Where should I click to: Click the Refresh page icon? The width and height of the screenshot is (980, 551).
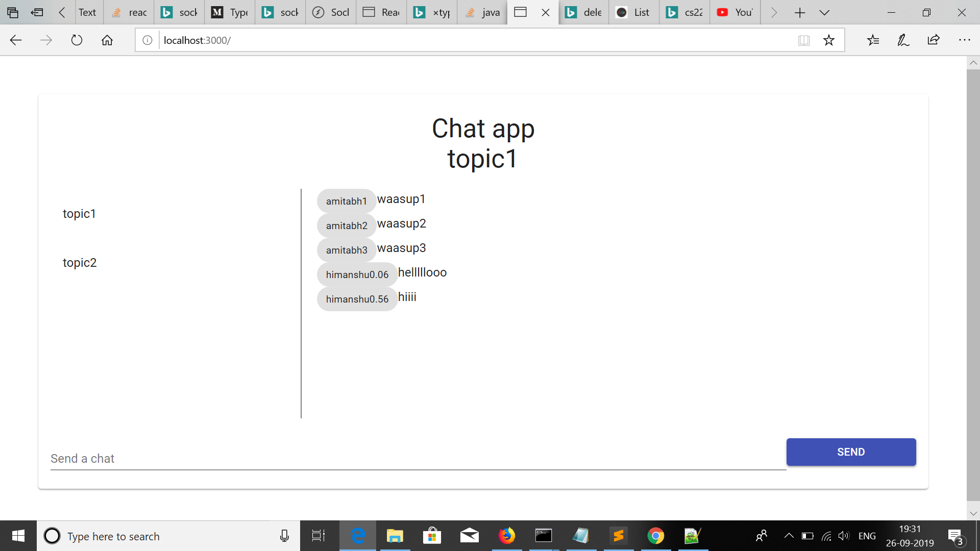(x=77, y=40)
